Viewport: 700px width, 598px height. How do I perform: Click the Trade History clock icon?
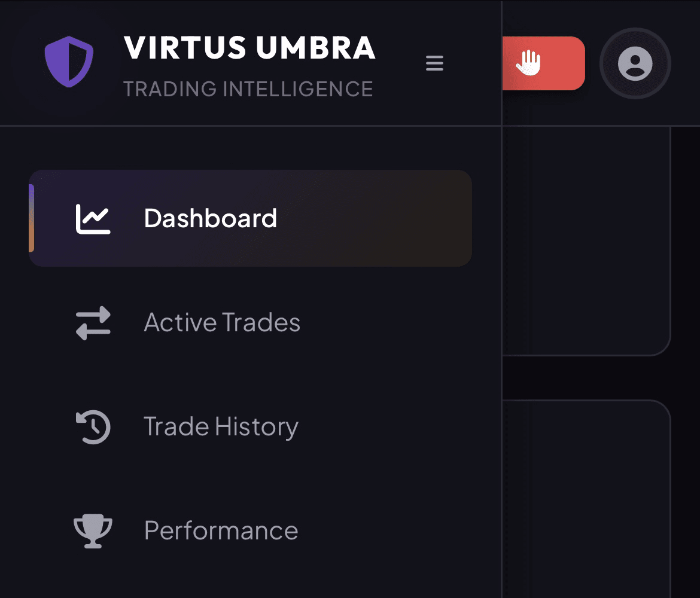(x=93, y=426)
